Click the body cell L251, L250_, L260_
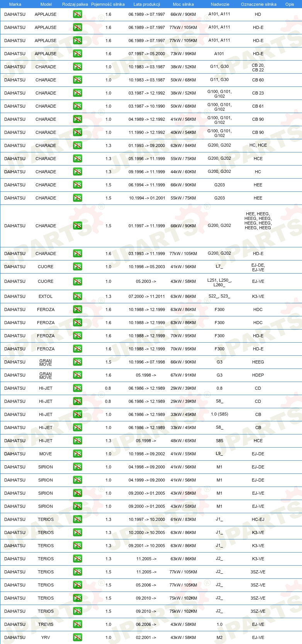The image size is (302, 644). point(219,282)
